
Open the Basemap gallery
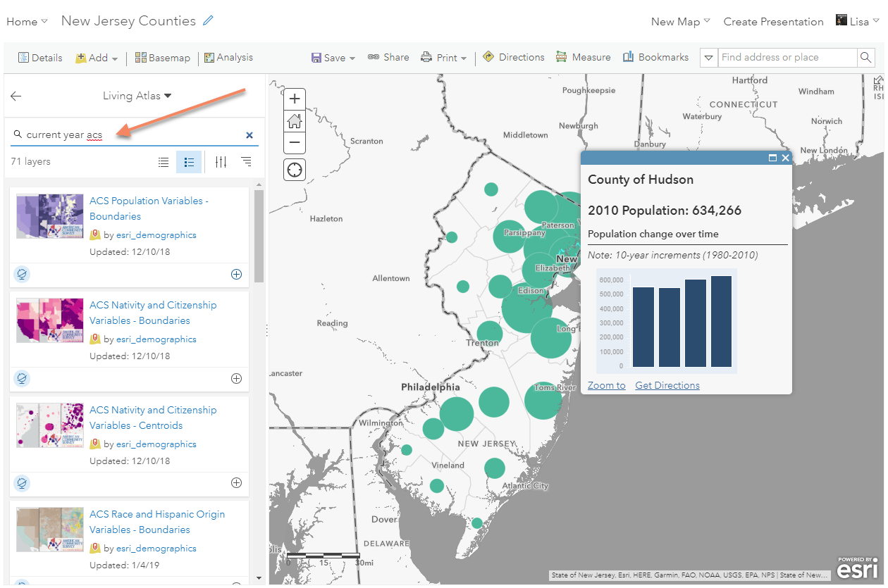click(163, 58)
